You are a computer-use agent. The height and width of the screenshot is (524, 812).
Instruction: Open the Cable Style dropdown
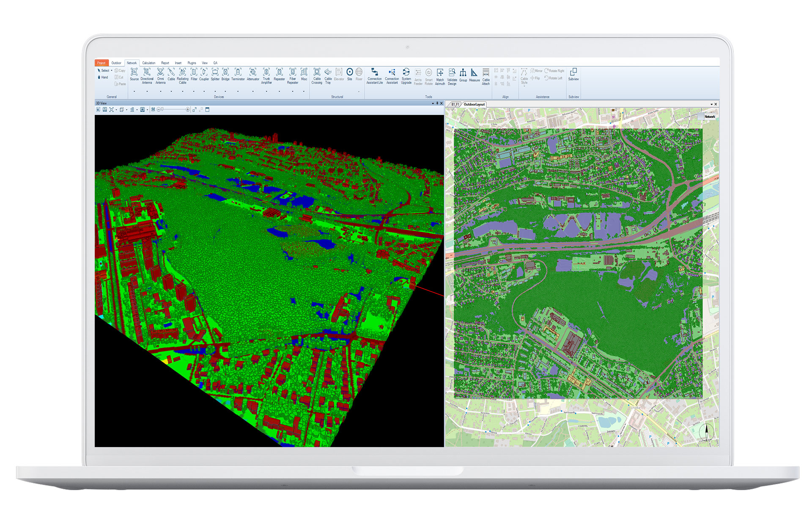coord(524,86)
